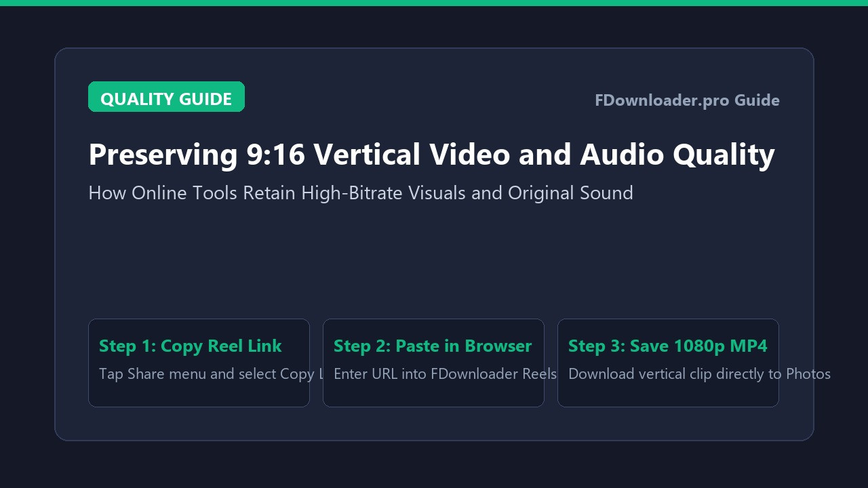Click the FDownloader.pro Guide label
Screen dimensions: 868x488
[687, 100]
